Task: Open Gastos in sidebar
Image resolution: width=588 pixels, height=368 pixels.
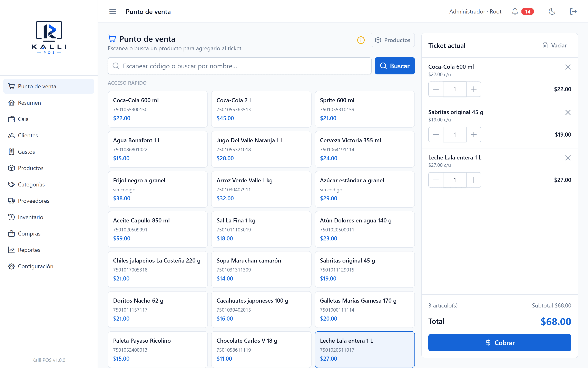Action: coord(49,152)
